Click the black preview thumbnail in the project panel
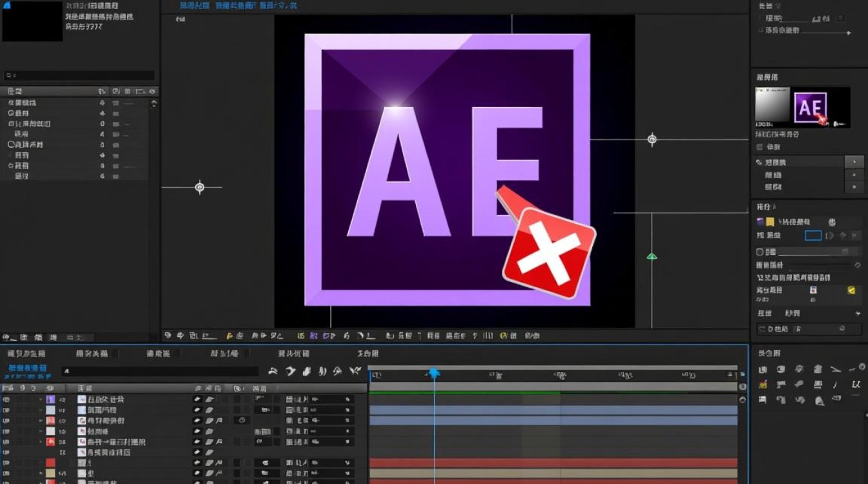The image size is (868, 484). (32, 21)
